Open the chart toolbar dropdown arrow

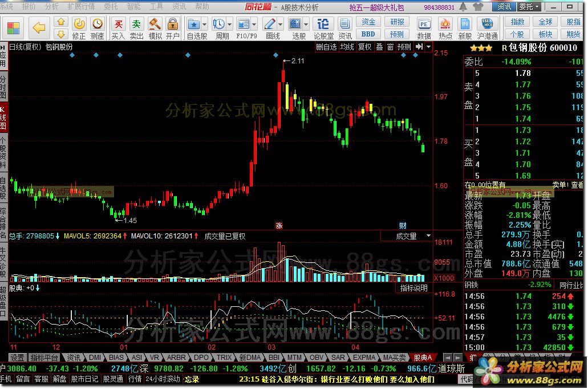[429, 47]
